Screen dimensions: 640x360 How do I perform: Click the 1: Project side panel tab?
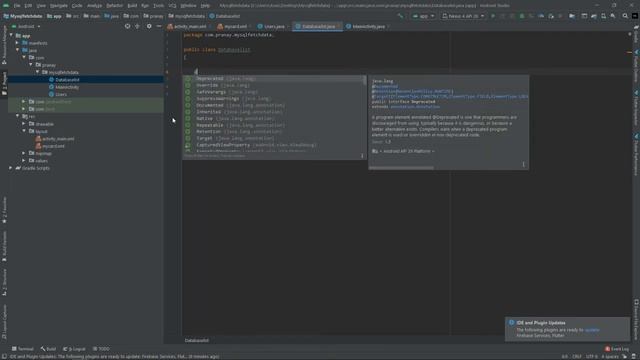click(4, 84)
